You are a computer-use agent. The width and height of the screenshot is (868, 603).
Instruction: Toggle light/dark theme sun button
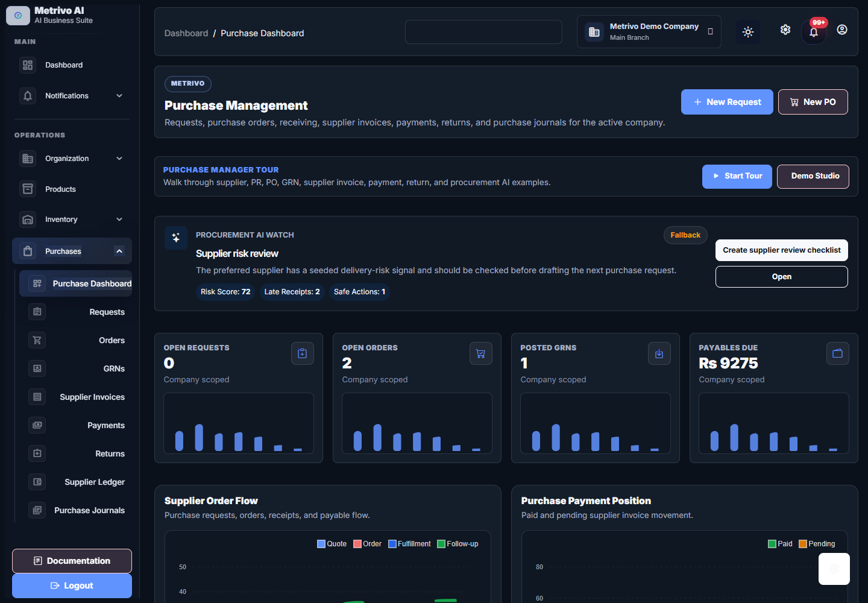coord(748,32)
